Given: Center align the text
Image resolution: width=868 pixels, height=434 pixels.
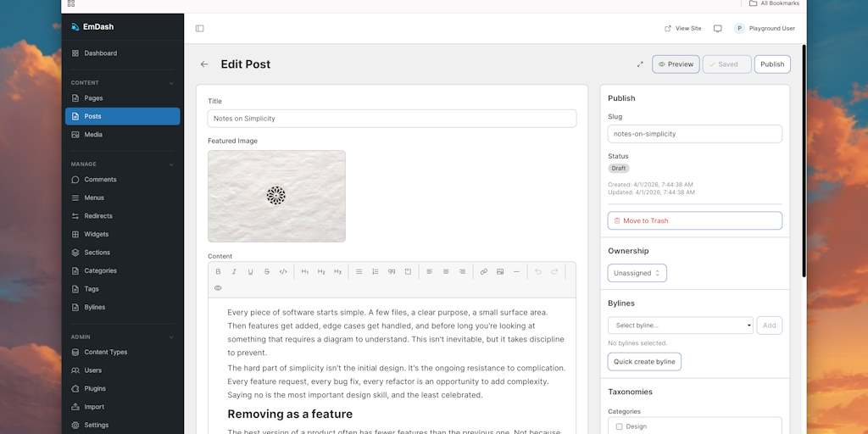Looking at the screenshot, I should click(446, 272).
